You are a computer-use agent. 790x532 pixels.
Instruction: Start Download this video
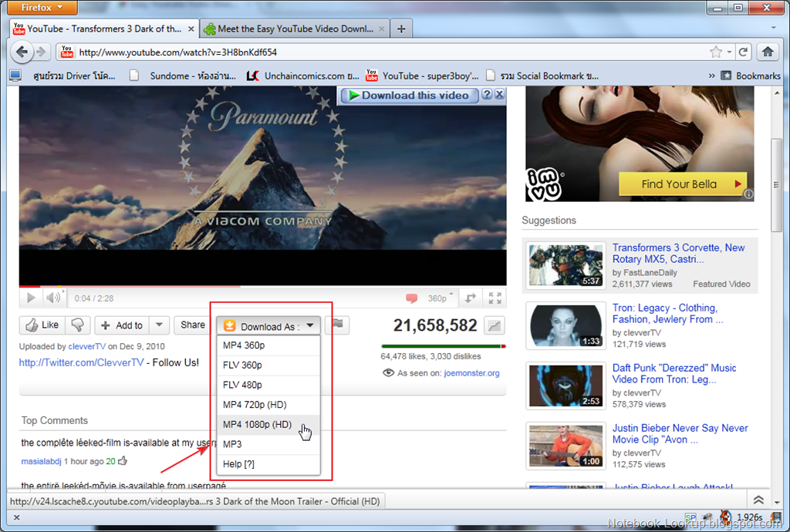point(409,95)
